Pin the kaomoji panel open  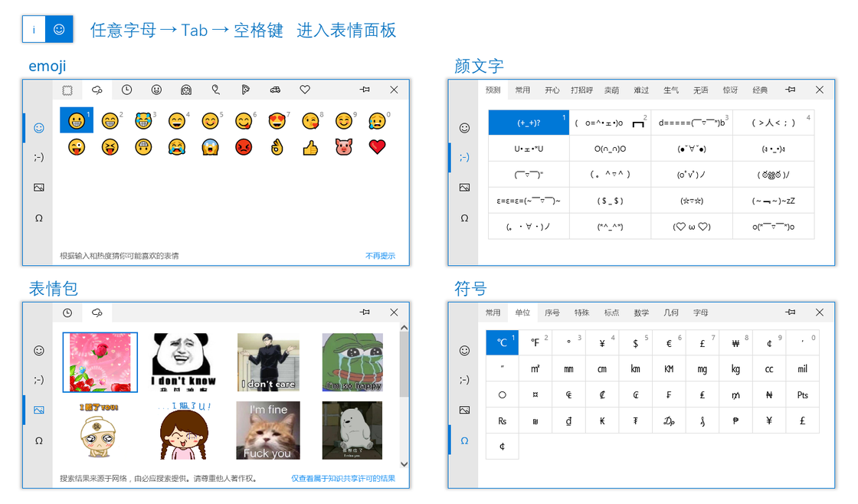tap(790, 90)
